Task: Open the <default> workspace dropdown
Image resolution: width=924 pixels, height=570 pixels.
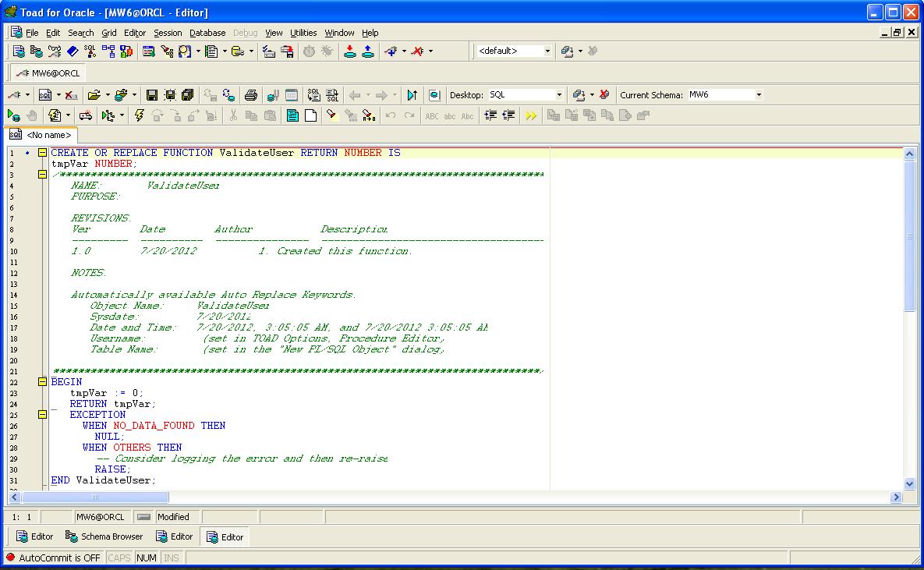Action: pyautogui.click(x=547, y=51)
